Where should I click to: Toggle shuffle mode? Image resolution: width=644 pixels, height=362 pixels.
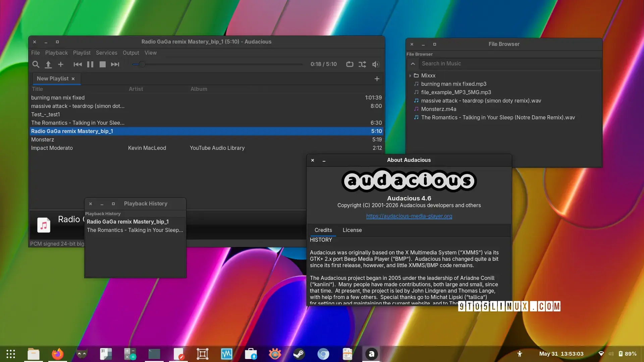pyautogui.click(x=362, y=64)
